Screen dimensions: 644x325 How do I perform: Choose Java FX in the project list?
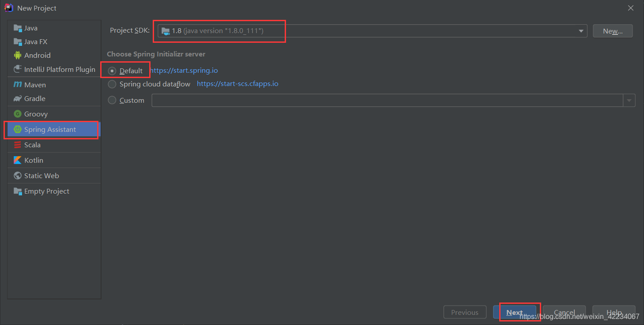(54, 42)
